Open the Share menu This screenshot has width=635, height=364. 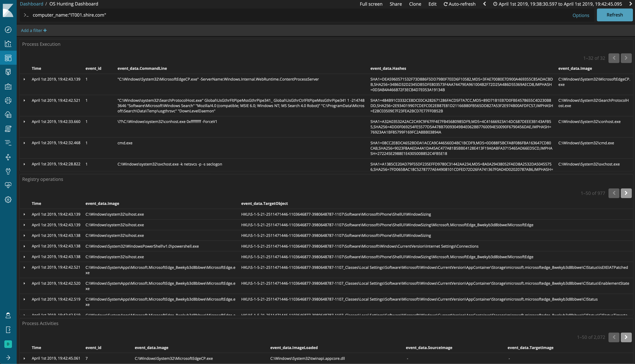click(x=396, y=4)
